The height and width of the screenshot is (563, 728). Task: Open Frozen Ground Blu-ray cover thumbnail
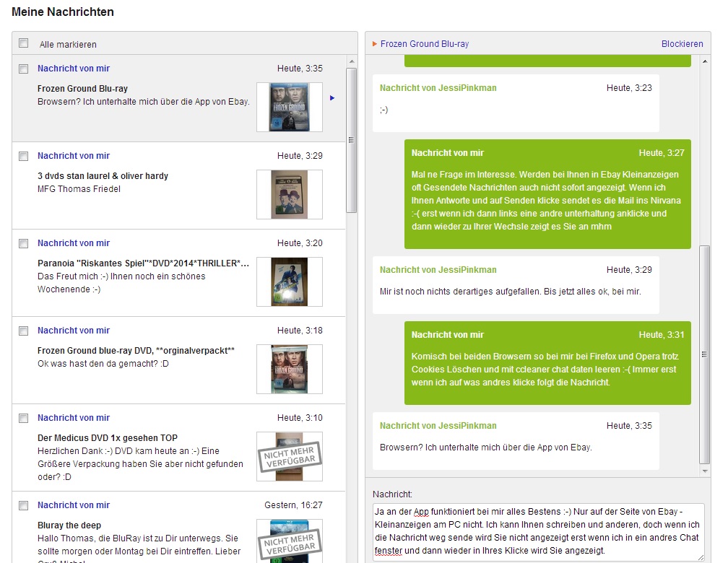pyautogui.click(x=289, y=108)
